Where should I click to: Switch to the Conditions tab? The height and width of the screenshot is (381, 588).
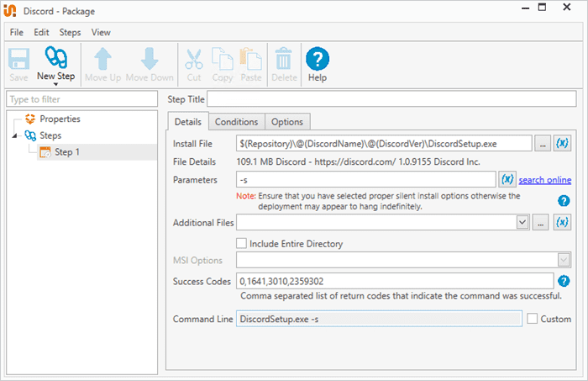click(236, 122)
